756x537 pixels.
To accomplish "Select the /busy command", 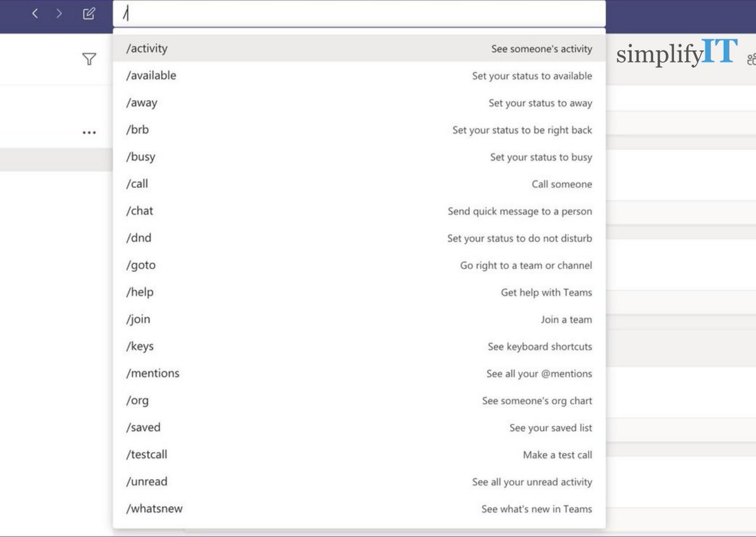I will pyautogui.click(x=359, y=157).
